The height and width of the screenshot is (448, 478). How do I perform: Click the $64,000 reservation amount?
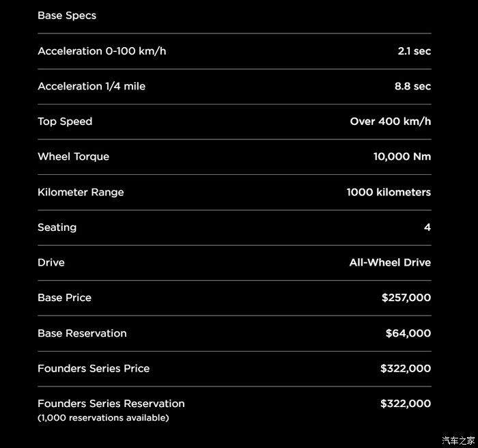[x=408, y=333]
